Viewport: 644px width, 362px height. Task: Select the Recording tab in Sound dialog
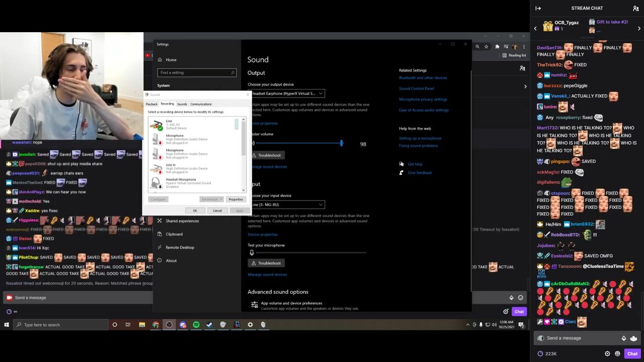click(167, 104)
